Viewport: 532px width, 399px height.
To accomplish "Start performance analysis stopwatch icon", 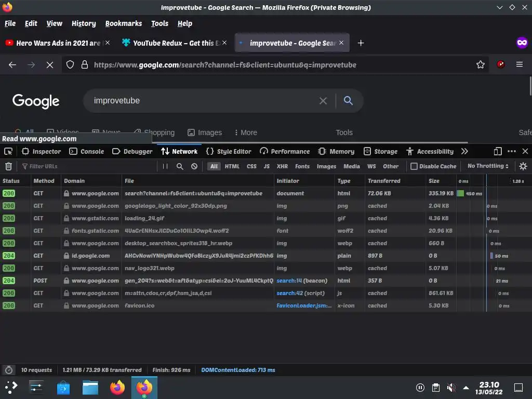I will [9, 370].
